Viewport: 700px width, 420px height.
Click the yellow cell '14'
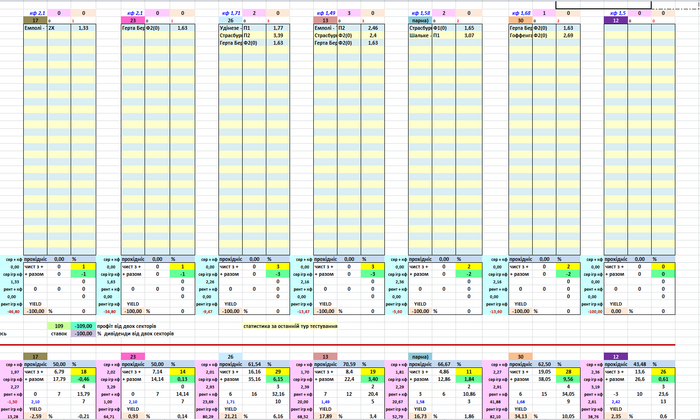click(182, 371)
